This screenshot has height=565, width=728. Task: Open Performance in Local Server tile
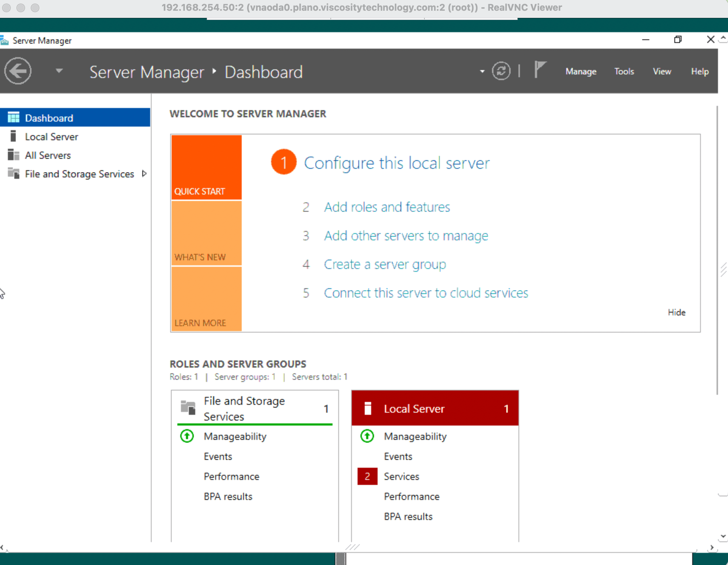pyautogui.click(x=412, y=496)
